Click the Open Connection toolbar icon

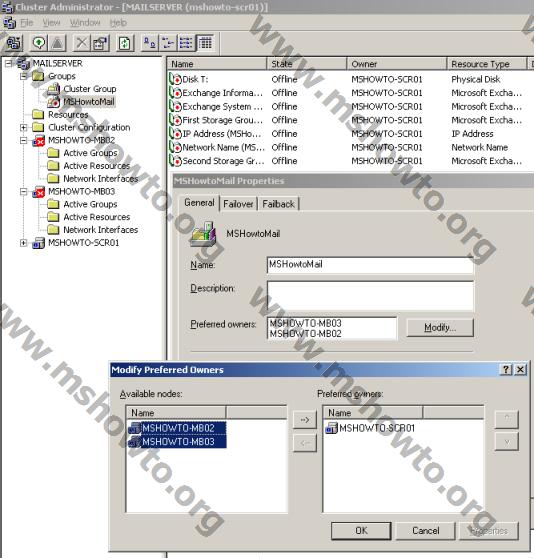tap(13, 43)
